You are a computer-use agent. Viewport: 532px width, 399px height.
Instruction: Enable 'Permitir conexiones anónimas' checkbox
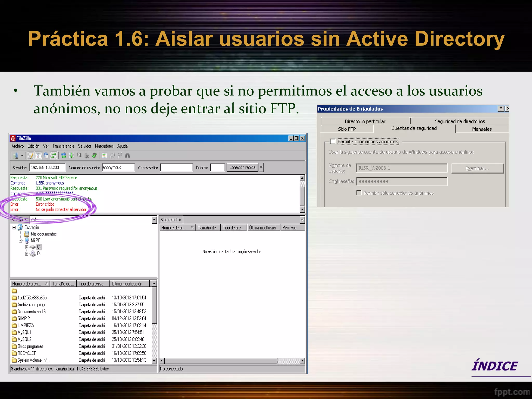[333, 142]
